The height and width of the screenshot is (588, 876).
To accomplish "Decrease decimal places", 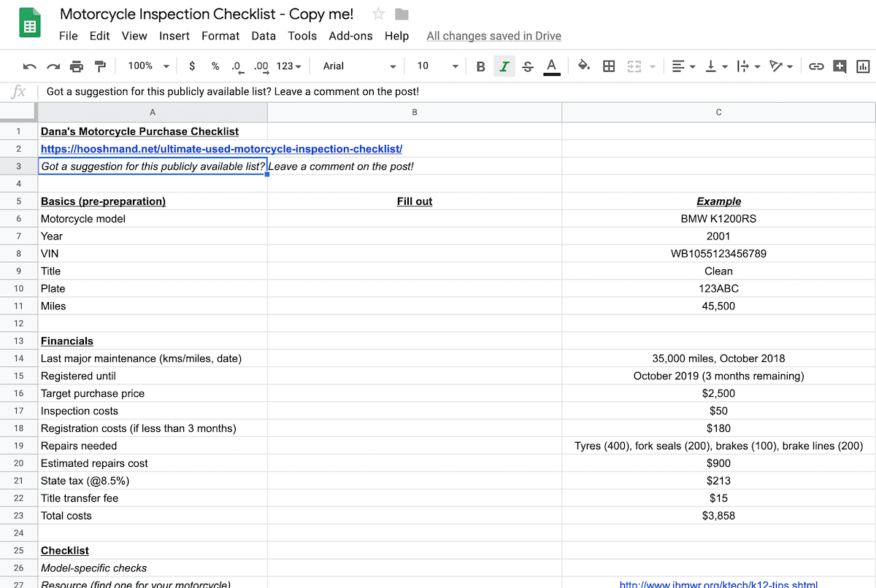I will click(237, 66).
